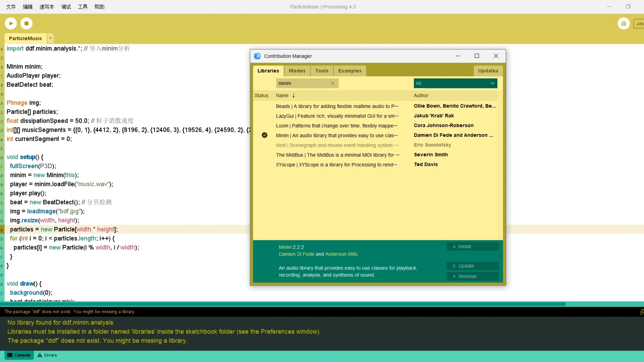Open the Examples tab
The height and width of the screenshot is (362, 644).
350,71
